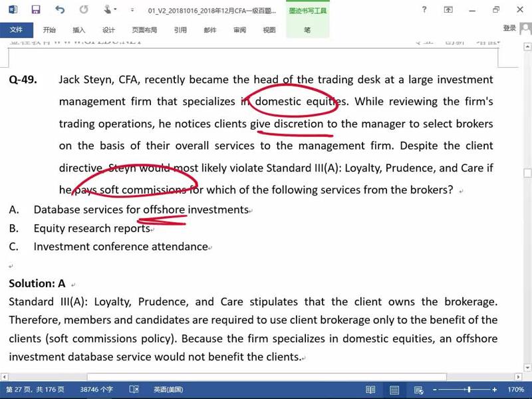532x399 pixels.
Task: Switch to Web Layout view icon
Action: click(418, 390)
